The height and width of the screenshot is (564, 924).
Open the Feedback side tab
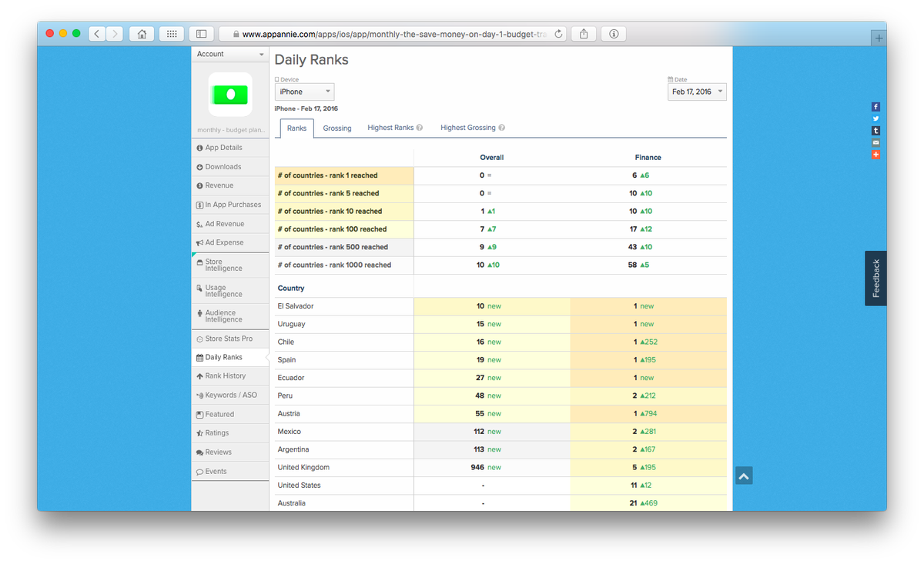pos(875,279)
